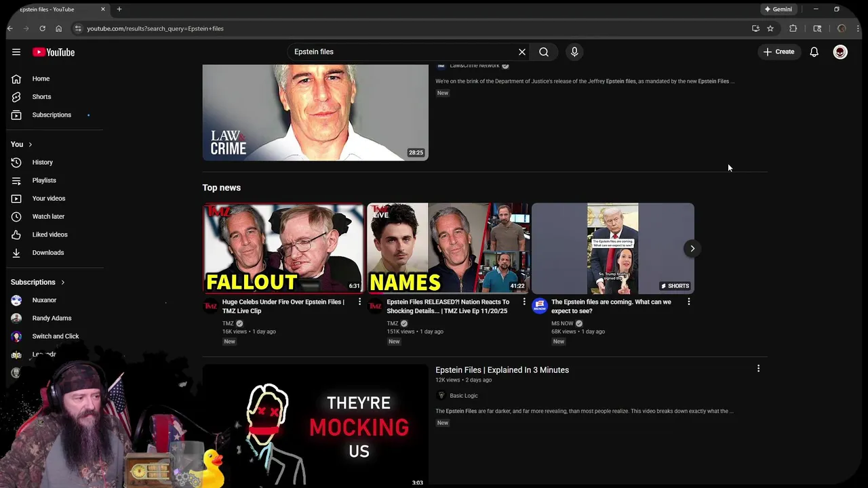Advance Top news carousel with next arrow
Screen dimensions: 868x488
coord(692,249)
